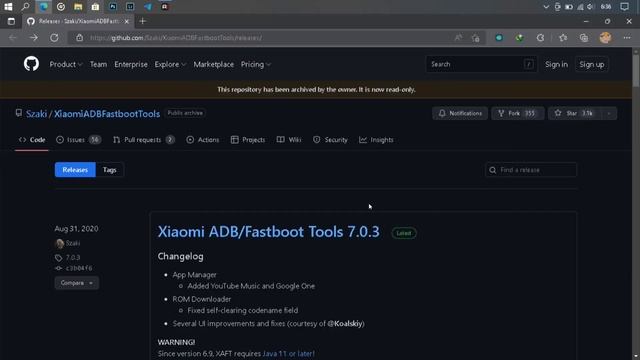
Task: Open the Windows Start menu
Action: point(8,7)
